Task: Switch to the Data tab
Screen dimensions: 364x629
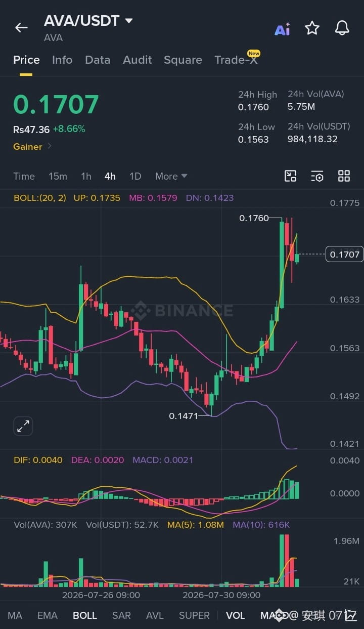Action: [x=98, y=60]
